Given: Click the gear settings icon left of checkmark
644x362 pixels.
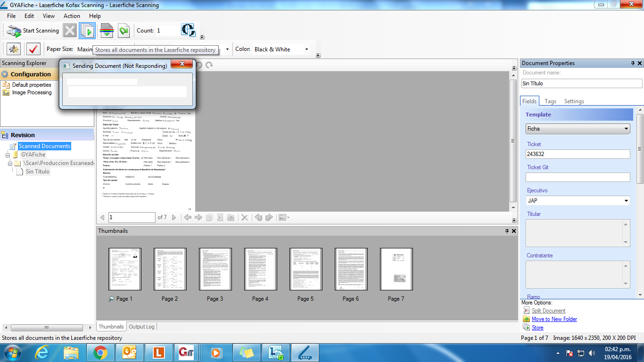Looking at the screenshot, I should 14,49.
